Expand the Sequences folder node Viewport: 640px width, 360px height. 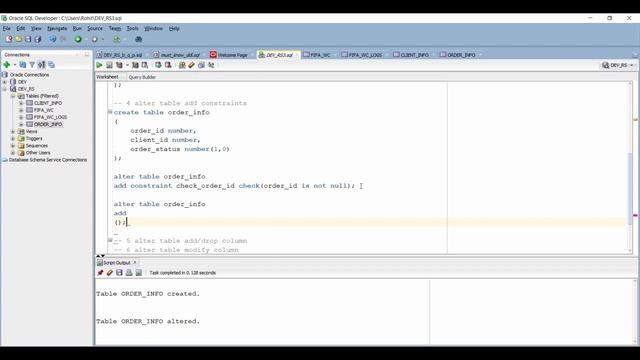(x=13, y=146)
